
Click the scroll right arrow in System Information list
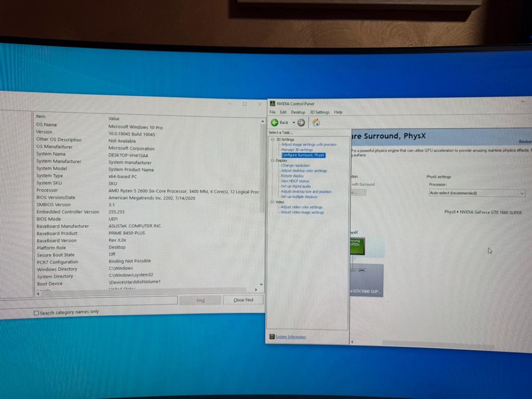point(255,290)
